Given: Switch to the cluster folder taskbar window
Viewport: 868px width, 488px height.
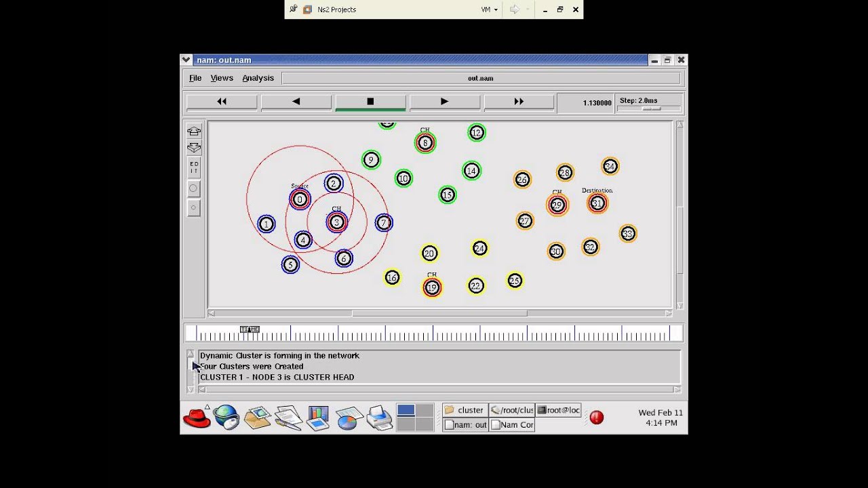Looking at the screenshot, I should [x=465, y=410].
